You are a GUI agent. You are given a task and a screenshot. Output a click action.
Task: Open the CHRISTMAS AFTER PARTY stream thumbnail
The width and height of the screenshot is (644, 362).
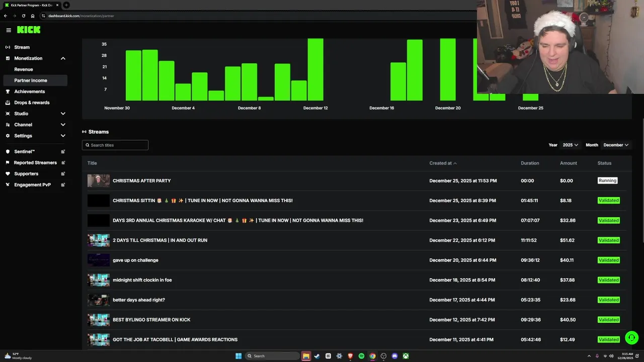tap(99, 180)
